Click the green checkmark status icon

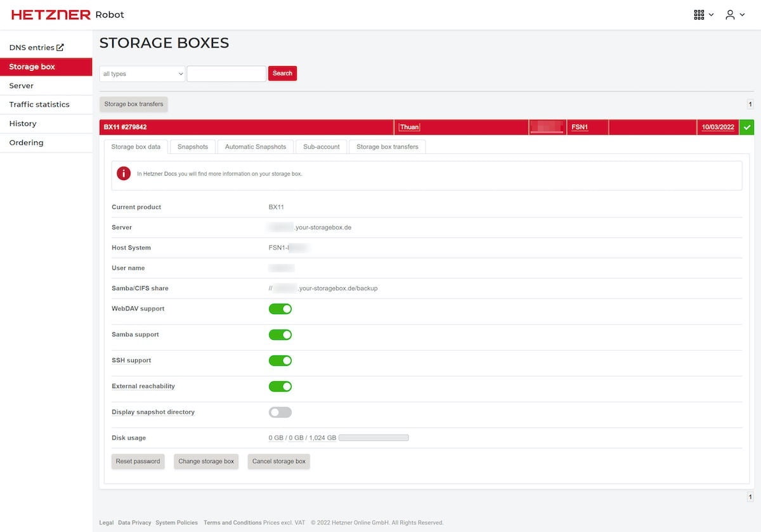pyautogui.click(x=747, y=127)
